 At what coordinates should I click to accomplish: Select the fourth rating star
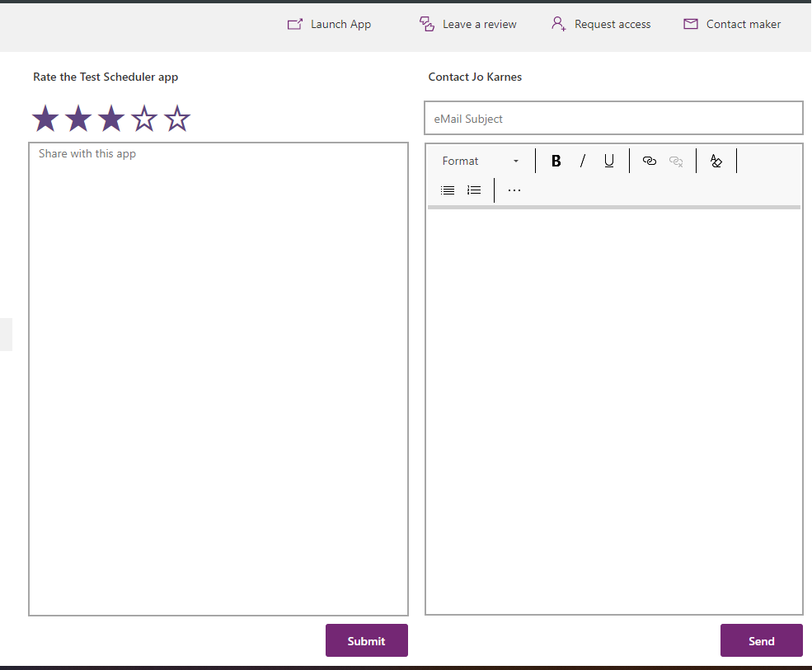(144, 119)
